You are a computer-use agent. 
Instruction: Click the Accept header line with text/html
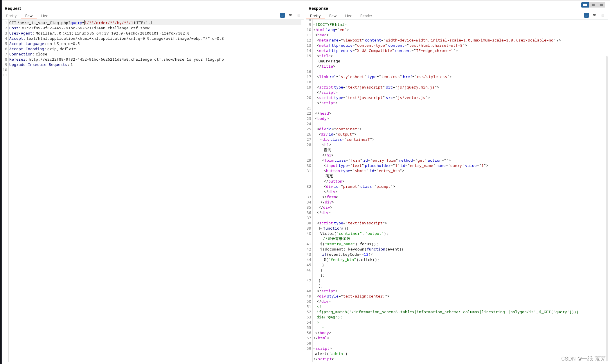tap(116, 39)
